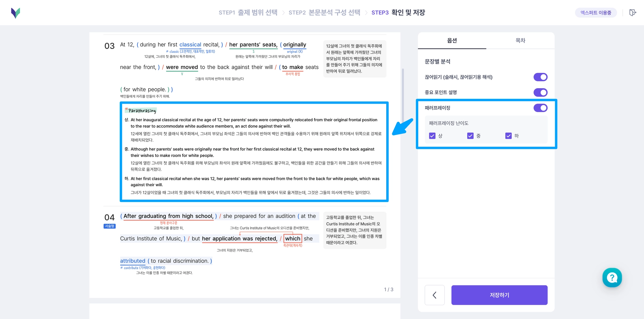644x319 pixels.
Task: Click the 'original (X)' annotation
Action: tap(295, 51)
